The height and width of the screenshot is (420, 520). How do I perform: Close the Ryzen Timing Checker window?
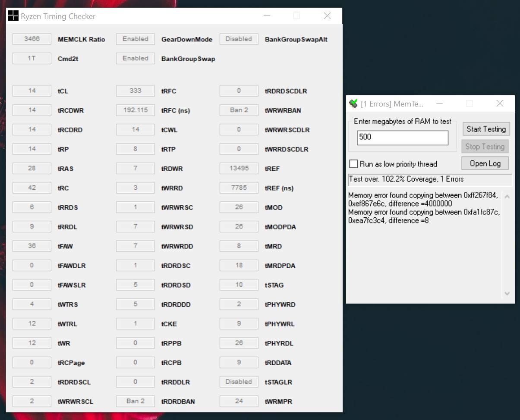pos(327,16)
